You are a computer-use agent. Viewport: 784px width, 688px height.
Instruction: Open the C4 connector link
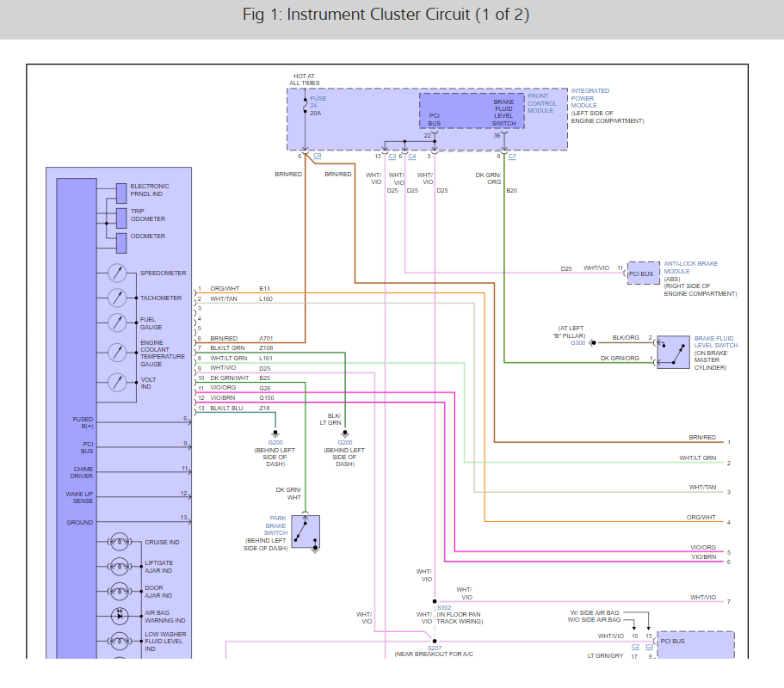[x=412, y=157]
